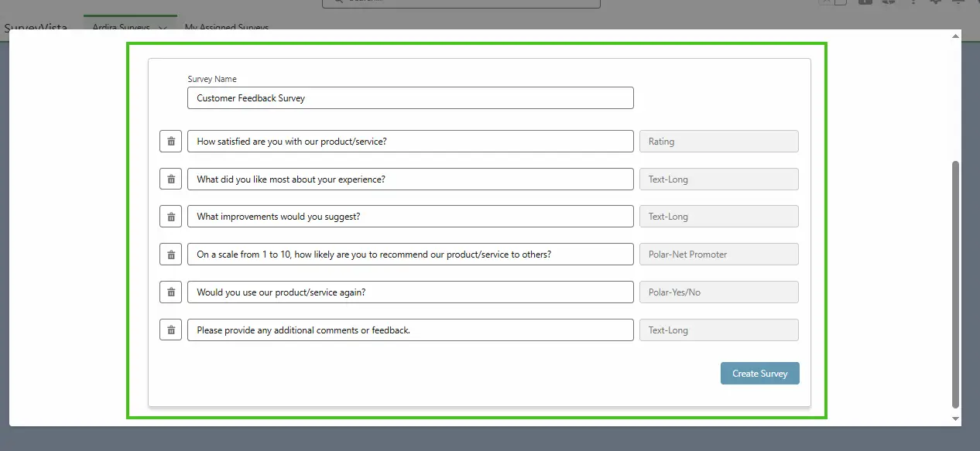Delete the 'How satisfied are you' question
The width and height of the screenshot is (980, 451).
(170, 142)
